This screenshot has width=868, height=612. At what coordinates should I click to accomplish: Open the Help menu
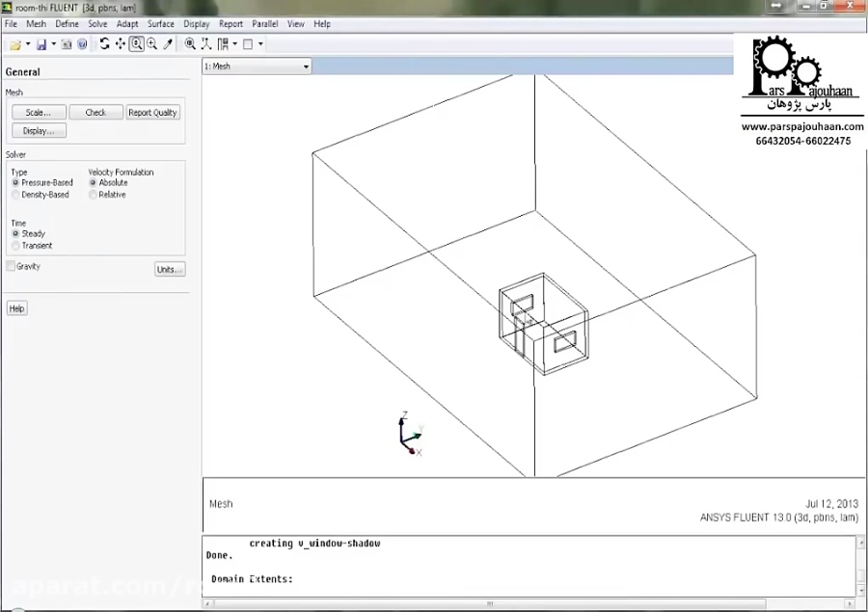[321, 24]
